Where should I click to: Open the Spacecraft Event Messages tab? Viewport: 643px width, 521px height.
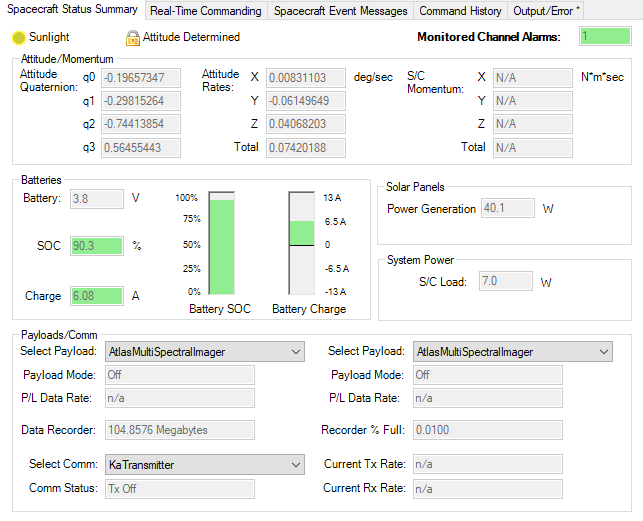(x=340, y=11)
